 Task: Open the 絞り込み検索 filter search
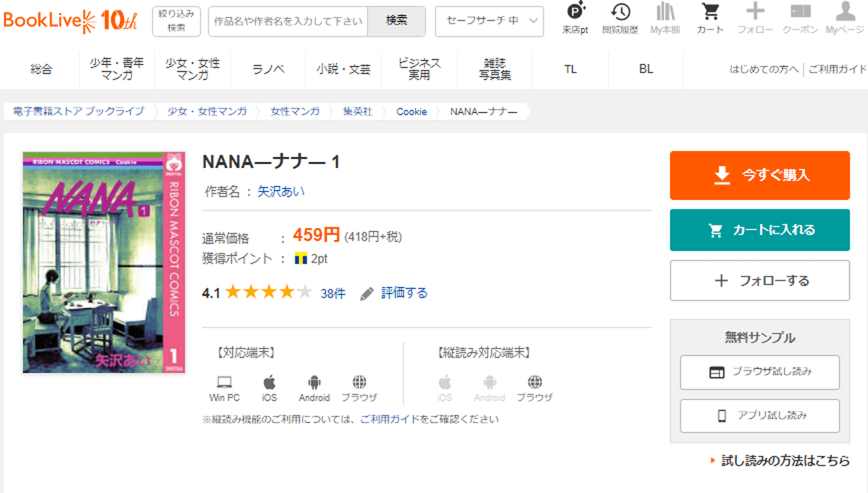pyautogui.click(x=176, y=21)
